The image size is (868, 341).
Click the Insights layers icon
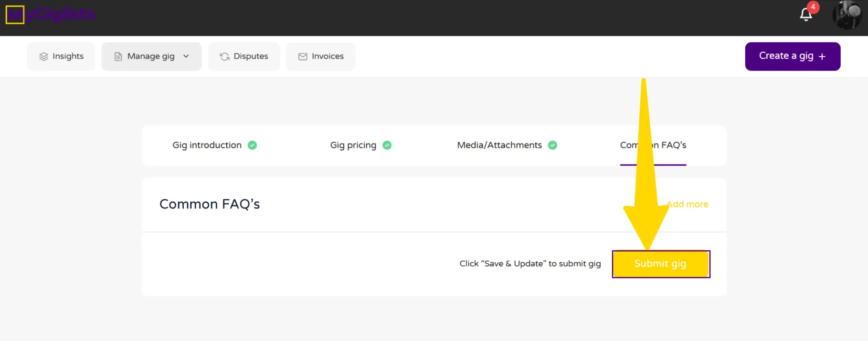pyautogui.click(x=43, y=56)
